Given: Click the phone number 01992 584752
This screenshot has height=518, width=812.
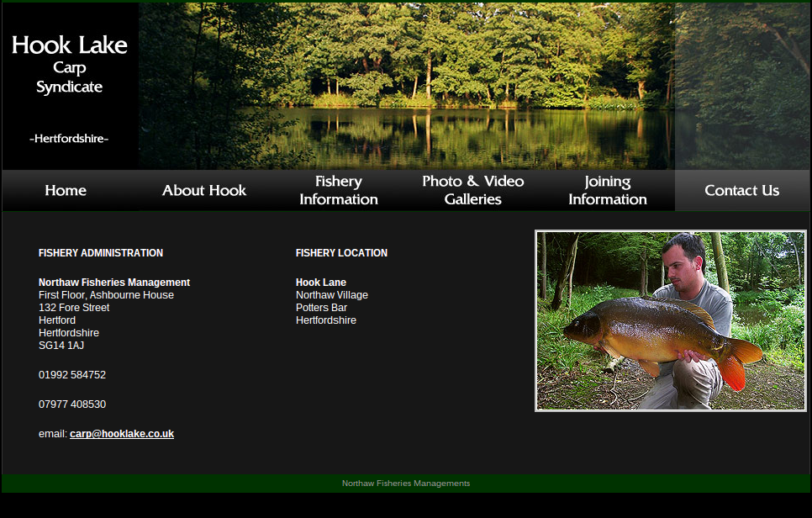Looking at the screenshot, I should click(72, 374).
